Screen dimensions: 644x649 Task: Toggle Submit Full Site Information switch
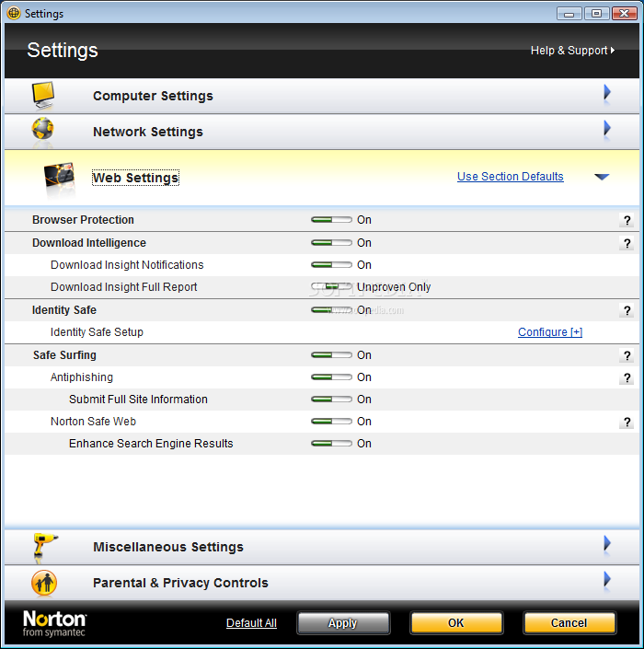[331, 400]
